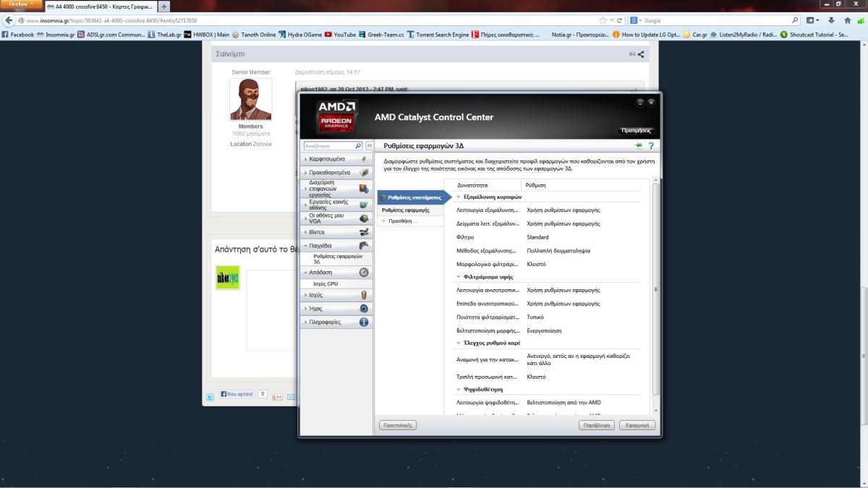The width and height of the screenshot is (868, 488).
Task: Open Torrent Search Engine bookmark
Action: pos(438,34)
